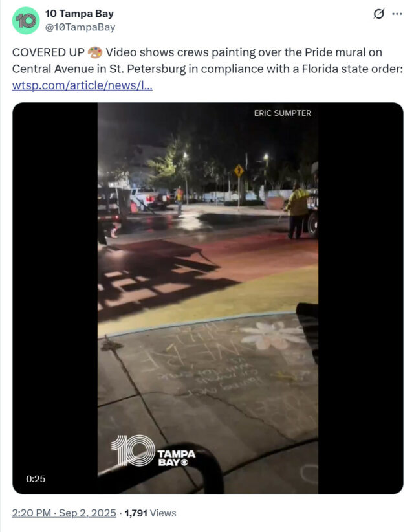Click the worker in the yellow safety vest
Viewport: 414px width, 532px height.
297,211
